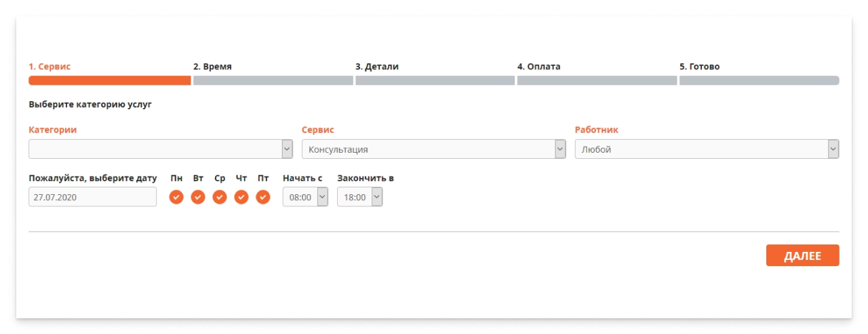Open the Работник dropdown set to Любой
The image size is (868, 334).
pos(707,149)
